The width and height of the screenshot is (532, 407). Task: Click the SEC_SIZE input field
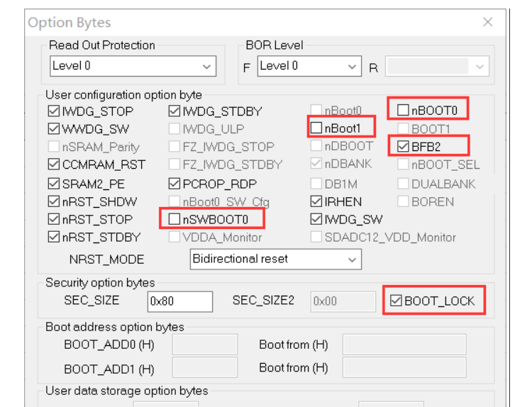tap(180, 301)
